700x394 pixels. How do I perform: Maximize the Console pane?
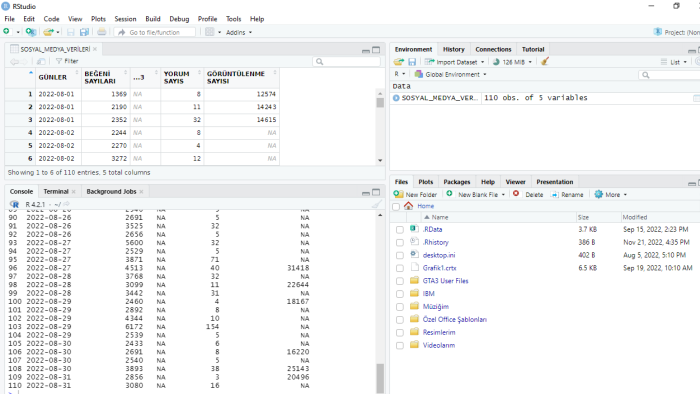click(x=376, y=192)
